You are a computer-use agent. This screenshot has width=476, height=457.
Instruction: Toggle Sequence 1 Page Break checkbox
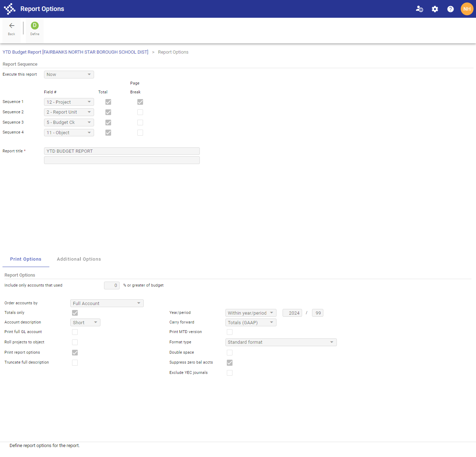click(140, 102)
